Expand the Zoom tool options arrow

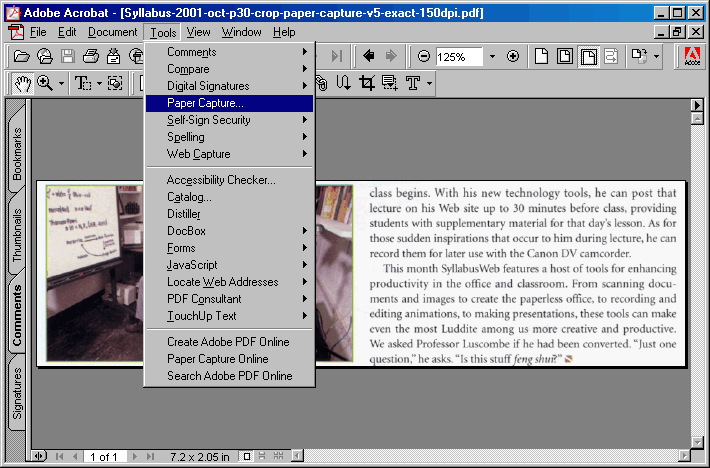click(61, 83)
